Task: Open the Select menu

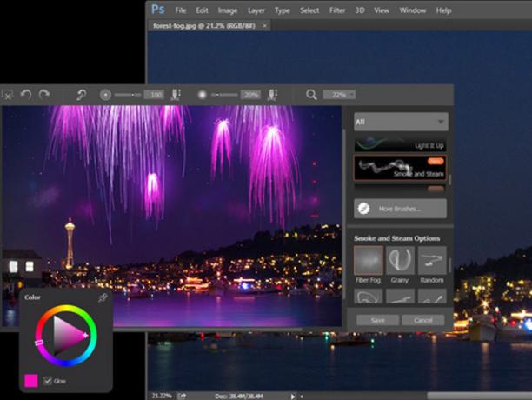Action: click(309, 10)
